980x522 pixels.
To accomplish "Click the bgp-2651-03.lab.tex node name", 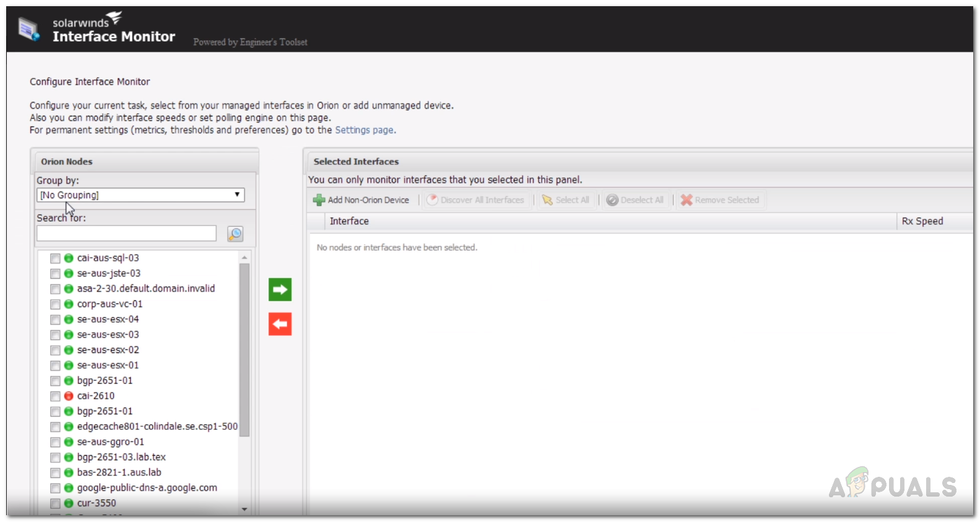I will [121, 458].
